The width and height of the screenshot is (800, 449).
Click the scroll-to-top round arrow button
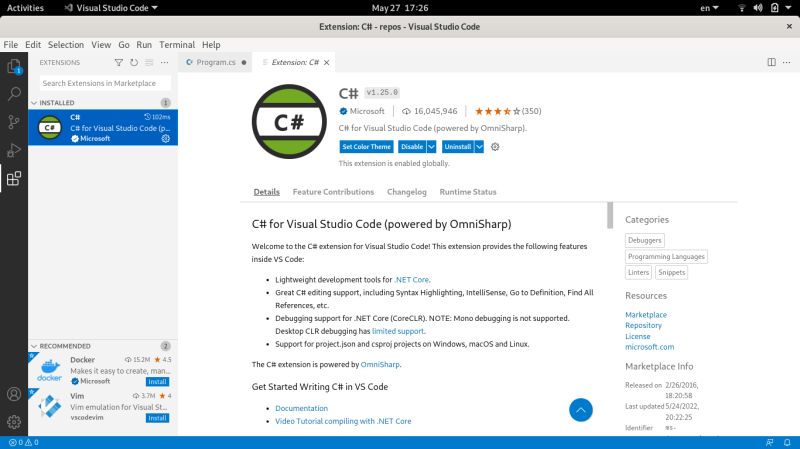point(581,410)
